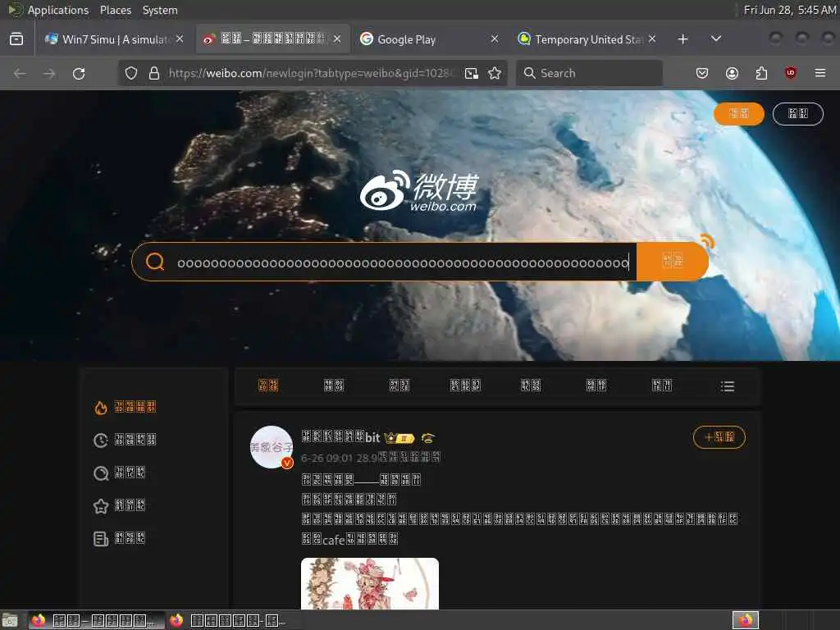The width and height of the screenshot is (840, 630).
Task: Go back with the browser back arrow
Action: (20, 73)
